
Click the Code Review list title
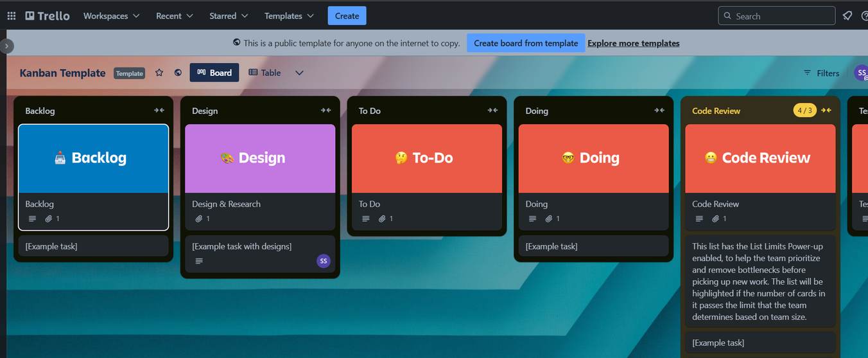(716, 111)
